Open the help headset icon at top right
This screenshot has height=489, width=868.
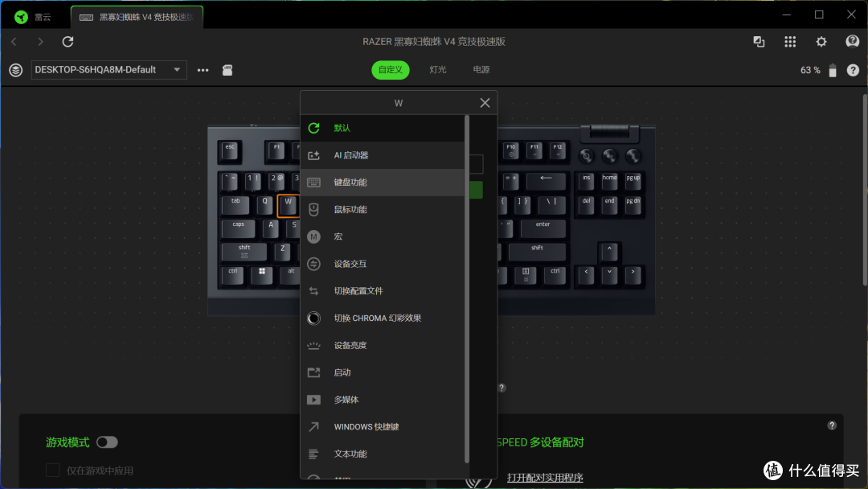point(852,42)
